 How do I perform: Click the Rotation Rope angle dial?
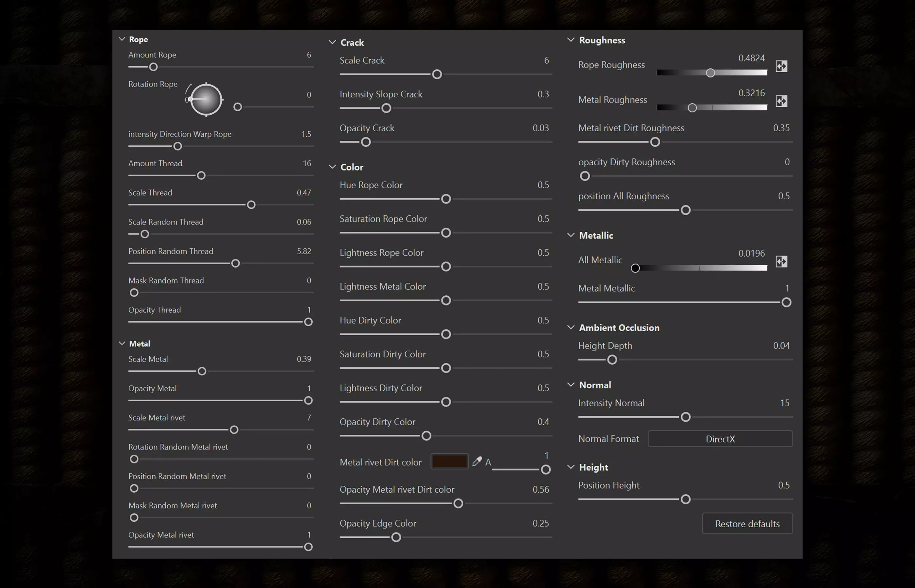206,99
